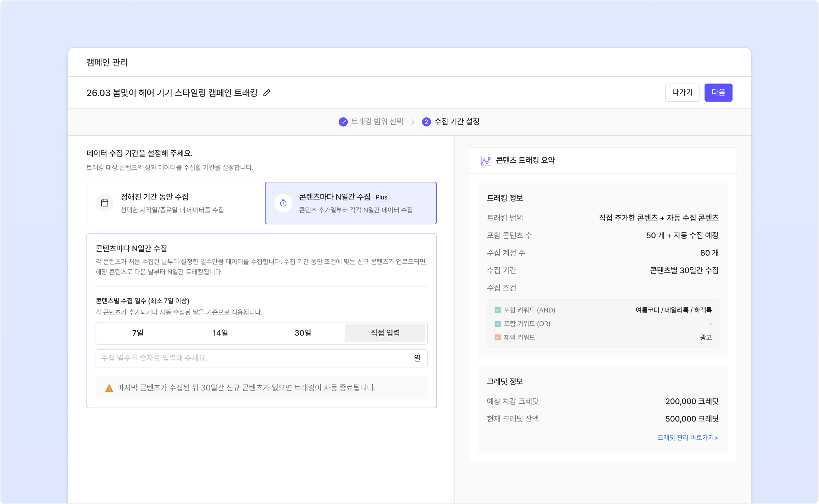The width and height of the screenshot is (819, 504).
Task: Click the campaign name 26.03 봄맞이 헤어 기기
Action: [172, 93]
